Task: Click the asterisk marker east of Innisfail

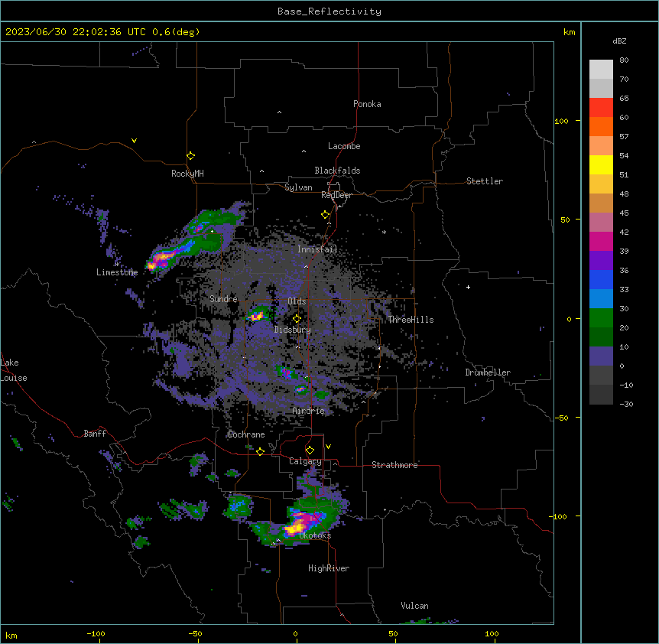Action: pyautogui.click(x=384, y=232)
